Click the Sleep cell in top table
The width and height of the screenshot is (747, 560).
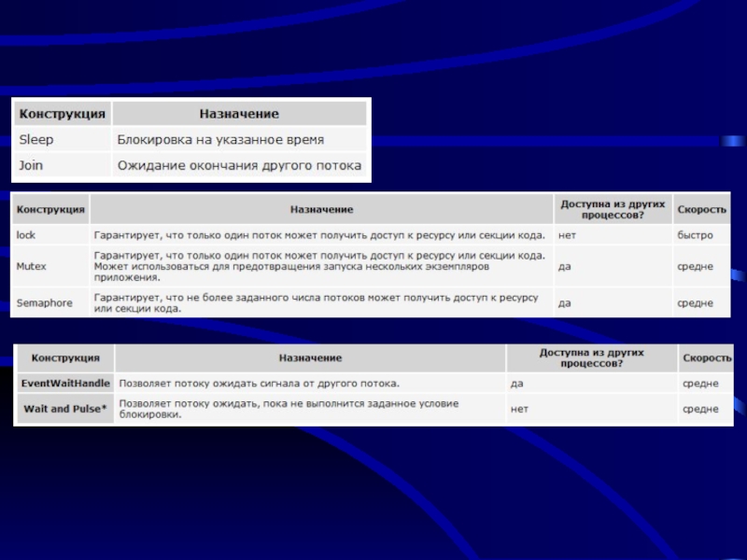click(37, 140)
